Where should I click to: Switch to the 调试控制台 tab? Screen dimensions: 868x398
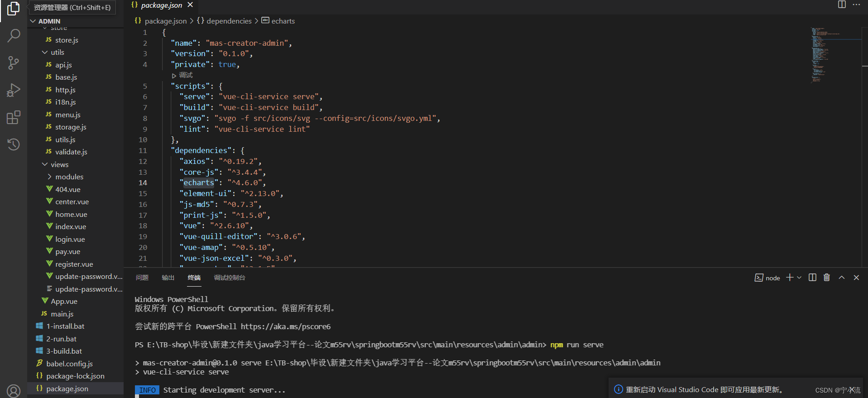[x=230, y=278]
